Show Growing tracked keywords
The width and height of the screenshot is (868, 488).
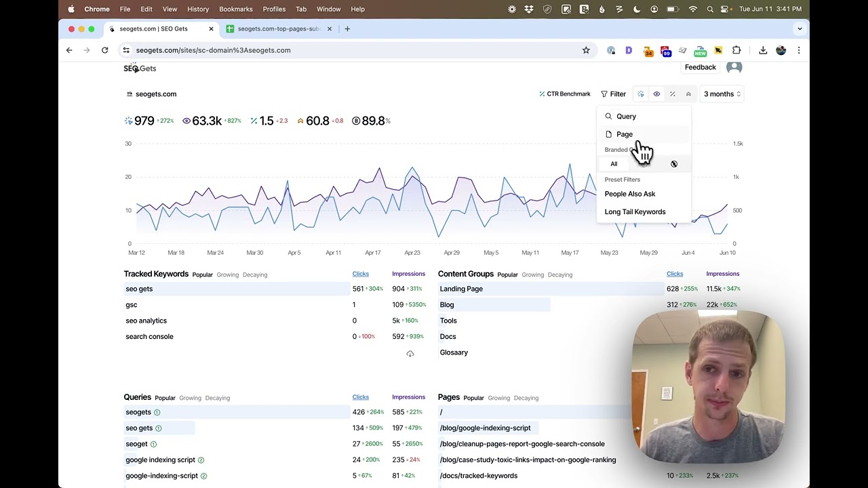point(228,275)
